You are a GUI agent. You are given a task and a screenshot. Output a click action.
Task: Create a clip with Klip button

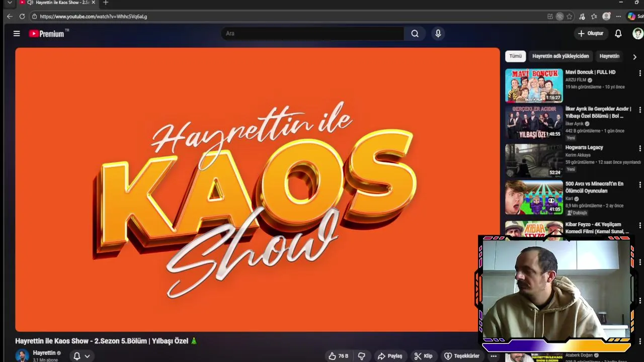[x=423, y=356]
